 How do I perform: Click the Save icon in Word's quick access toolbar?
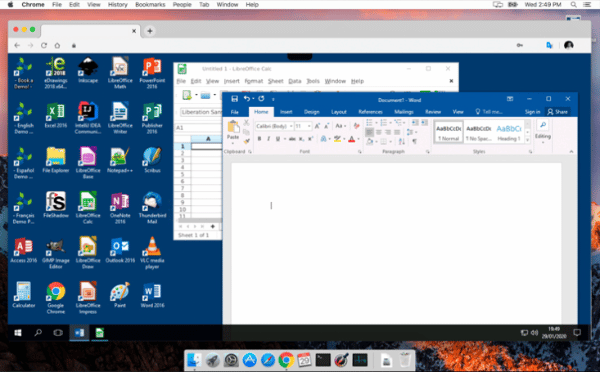235,99
